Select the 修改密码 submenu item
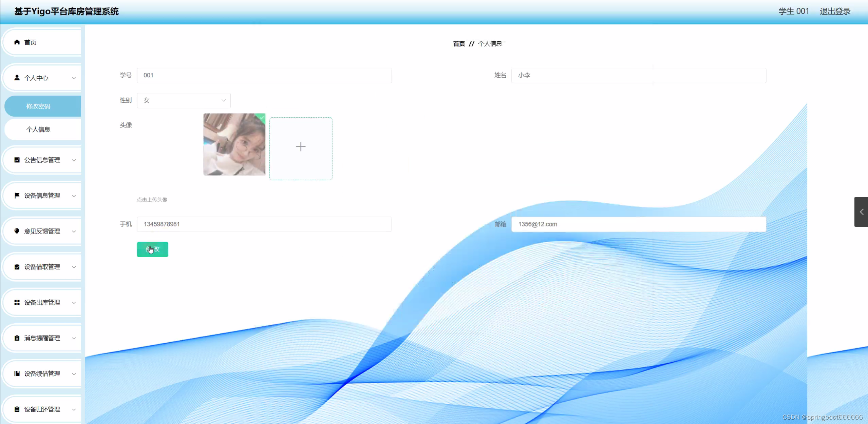Image resolution: width=868 pixels, height=424 pixels. click(x=38, y=106)
